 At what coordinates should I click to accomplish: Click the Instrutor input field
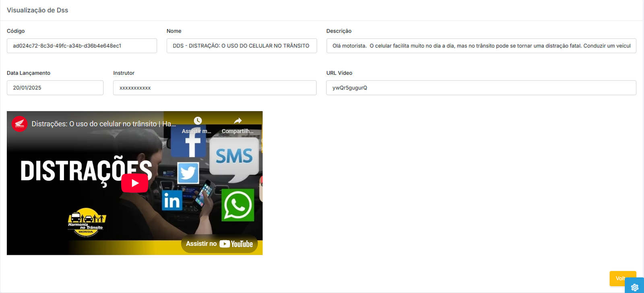coord(215,88)
